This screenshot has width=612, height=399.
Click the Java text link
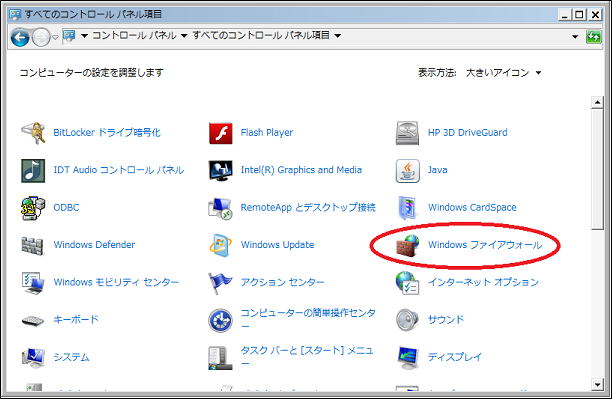coord(438,170)
